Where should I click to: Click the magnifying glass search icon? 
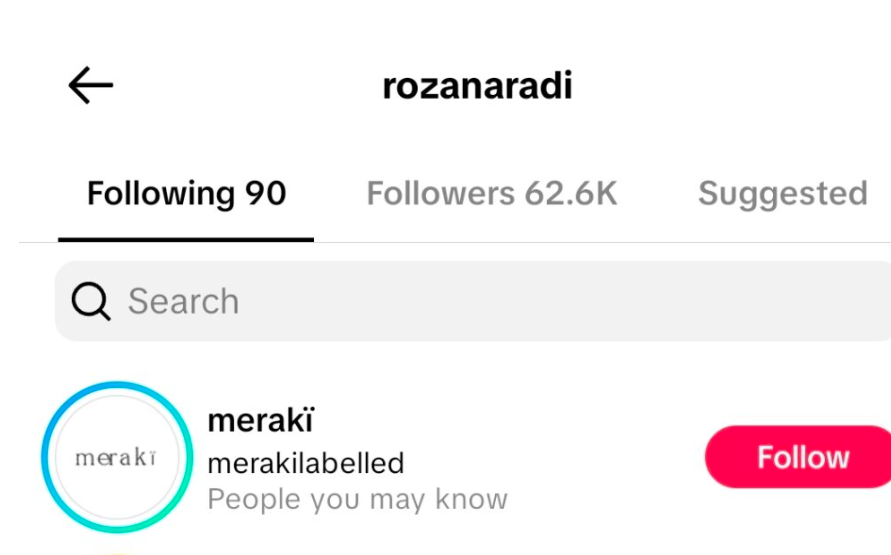click(x=91, y=301)
